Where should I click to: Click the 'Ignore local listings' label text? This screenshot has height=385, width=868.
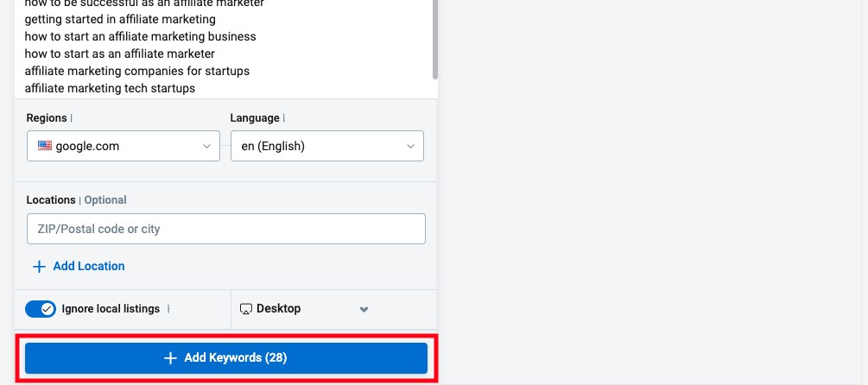click(111, 309)
